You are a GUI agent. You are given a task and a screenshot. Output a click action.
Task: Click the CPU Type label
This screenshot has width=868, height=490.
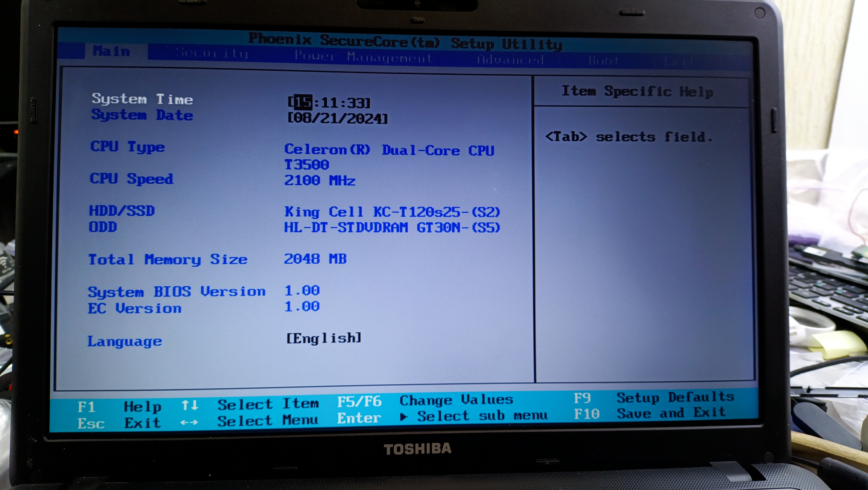point(127,147)
